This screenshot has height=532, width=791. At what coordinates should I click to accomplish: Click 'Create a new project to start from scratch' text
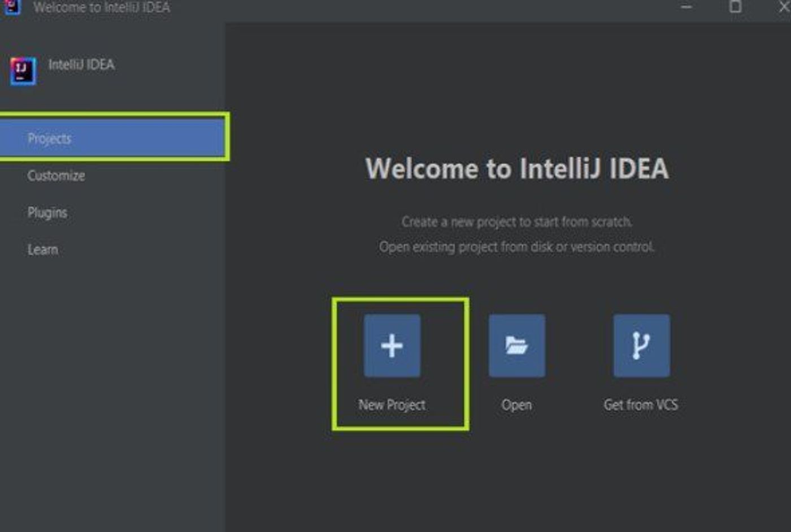pyautogui.click(x=517, y=222)
